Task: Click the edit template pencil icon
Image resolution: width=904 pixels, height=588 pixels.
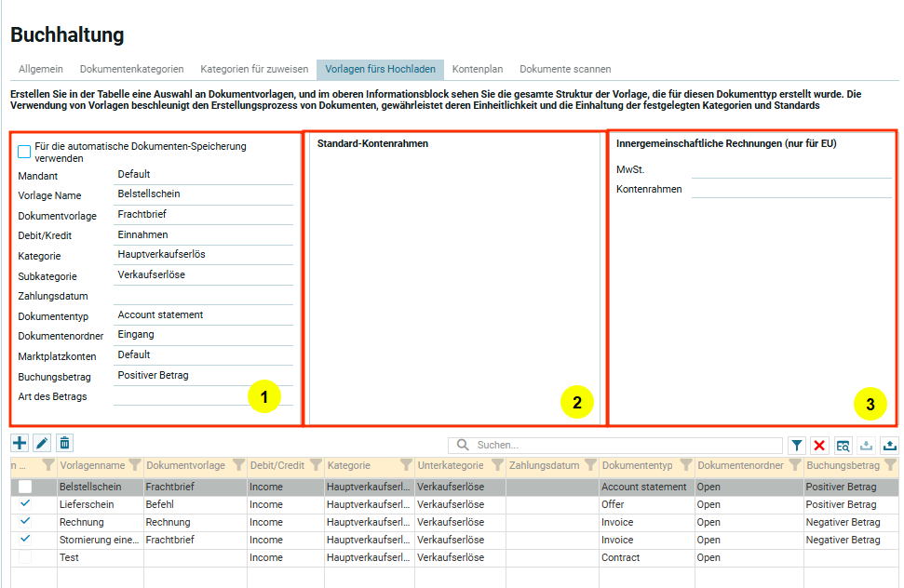Action: tap(42, 444)
